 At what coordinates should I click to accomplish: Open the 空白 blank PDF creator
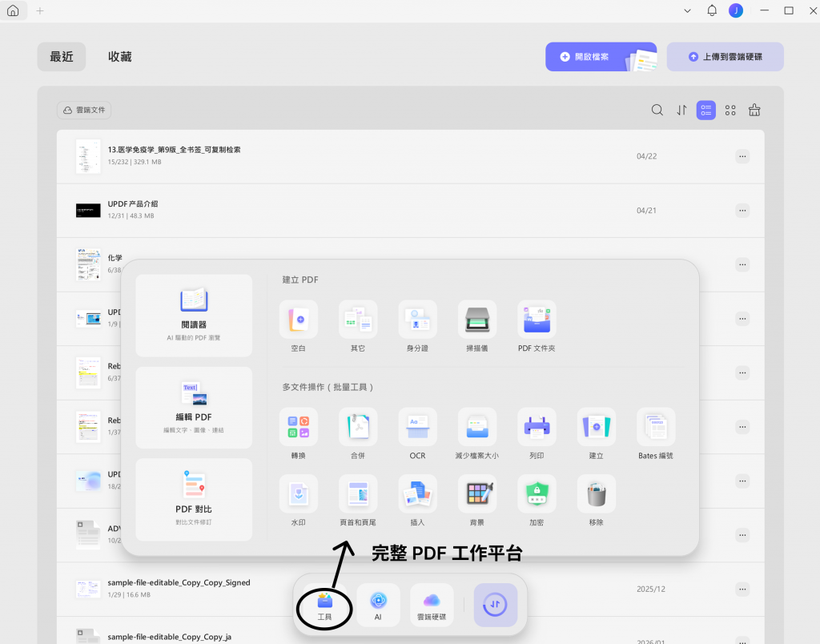[x=298, y=319]
